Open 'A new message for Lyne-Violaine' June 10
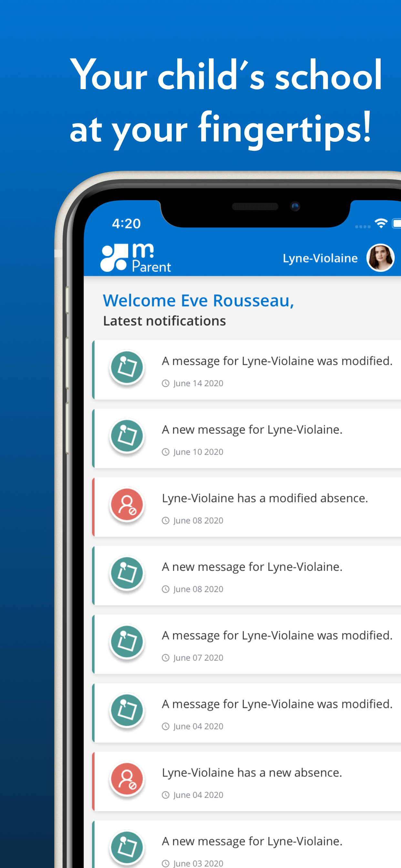The width and height of the screenshot is (401, 868). (247, 439)
